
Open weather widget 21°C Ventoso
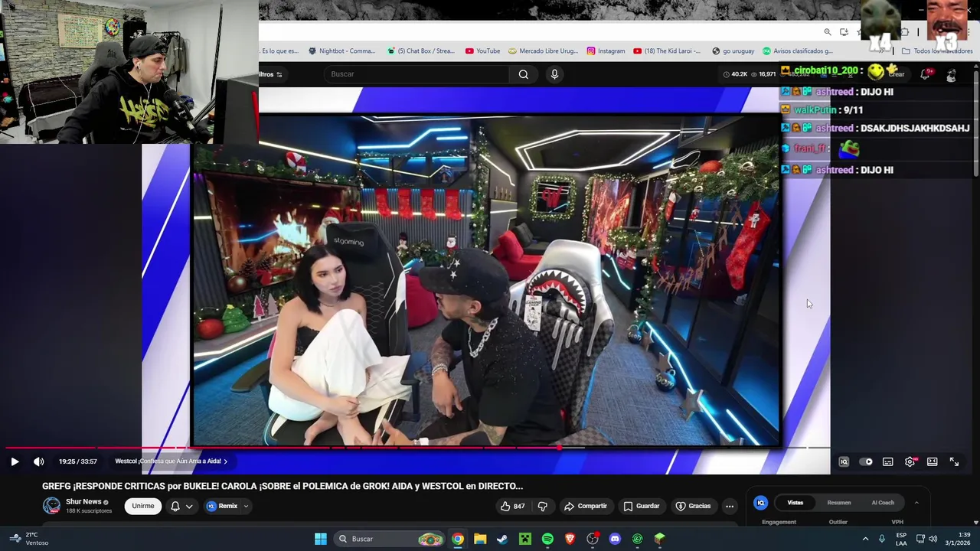click(30, 539)
